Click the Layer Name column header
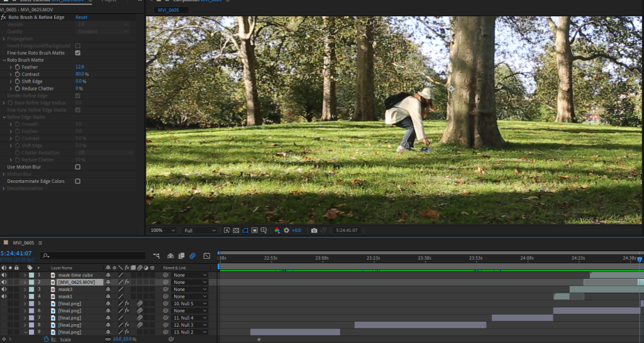Viewport: 644px width, 343px height. pyautogui.click(x=62, y=268)
